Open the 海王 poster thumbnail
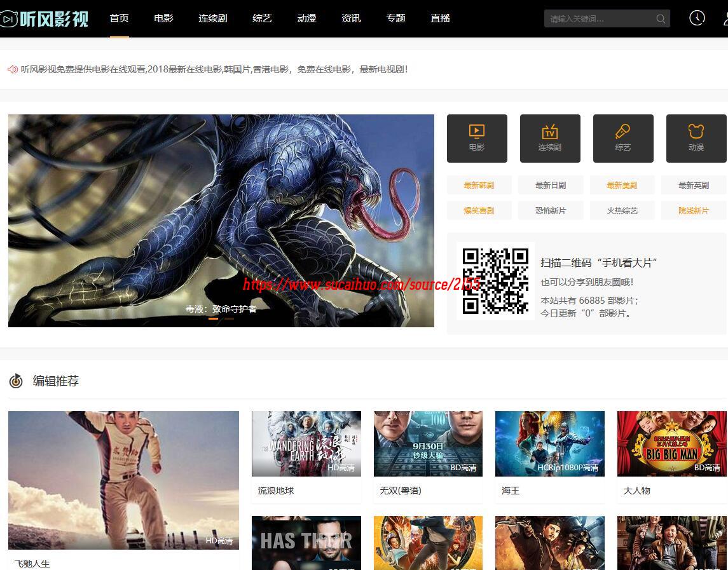 click(x=550, y=444)
